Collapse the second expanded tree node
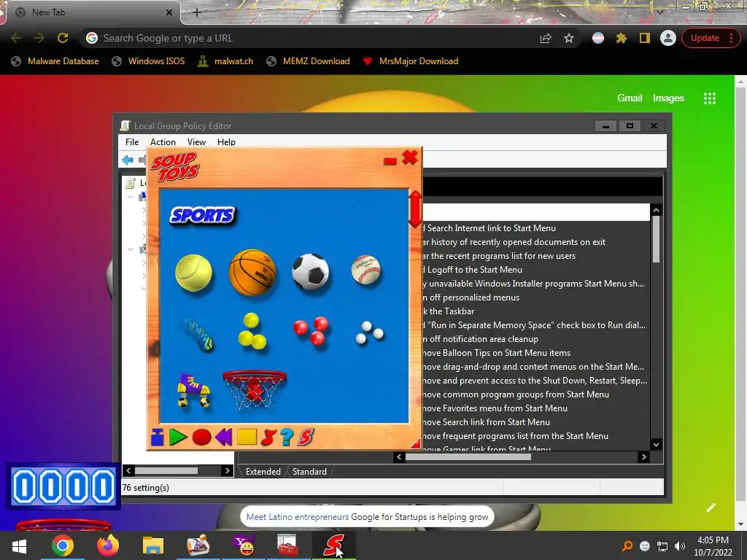 (130, 249)
